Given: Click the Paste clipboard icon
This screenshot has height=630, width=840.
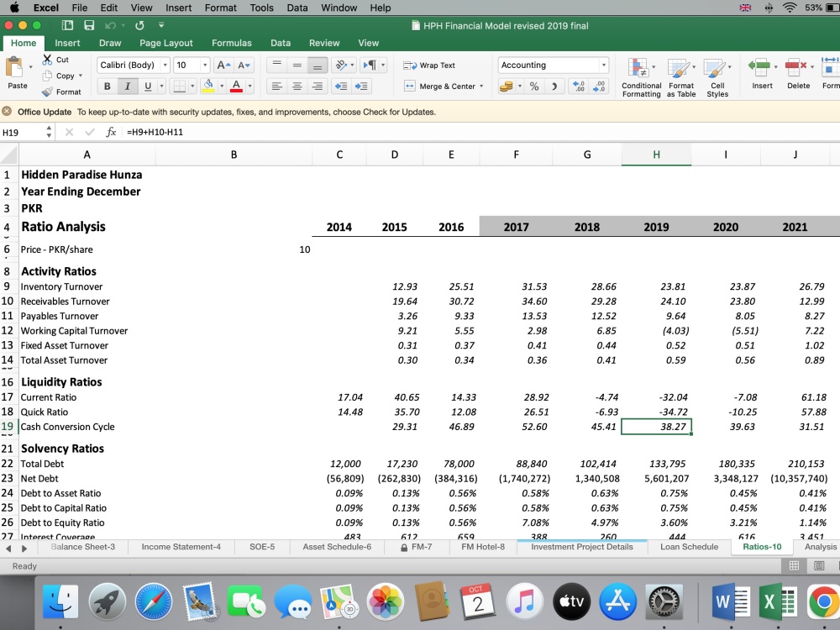Looking at the screenshot, I should coord(14,68).
